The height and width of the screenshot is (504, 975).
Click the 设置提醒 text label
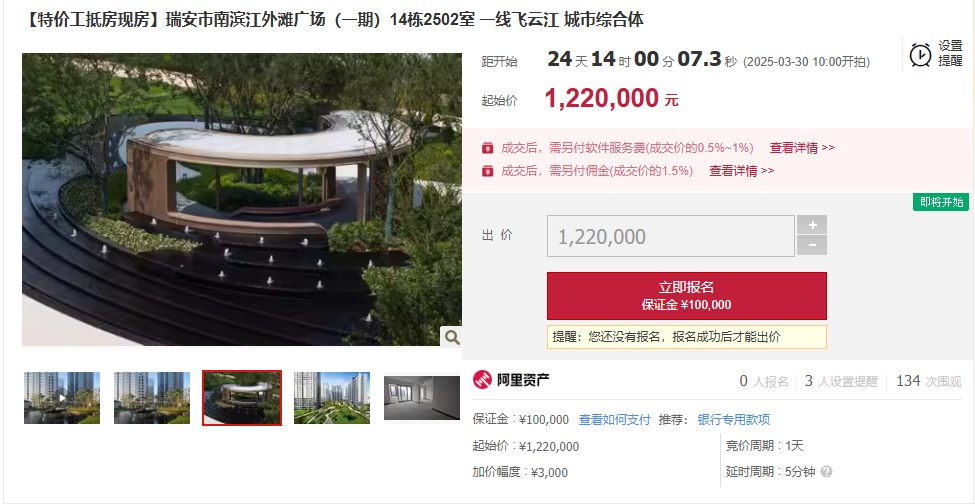(x=950, y=54)
